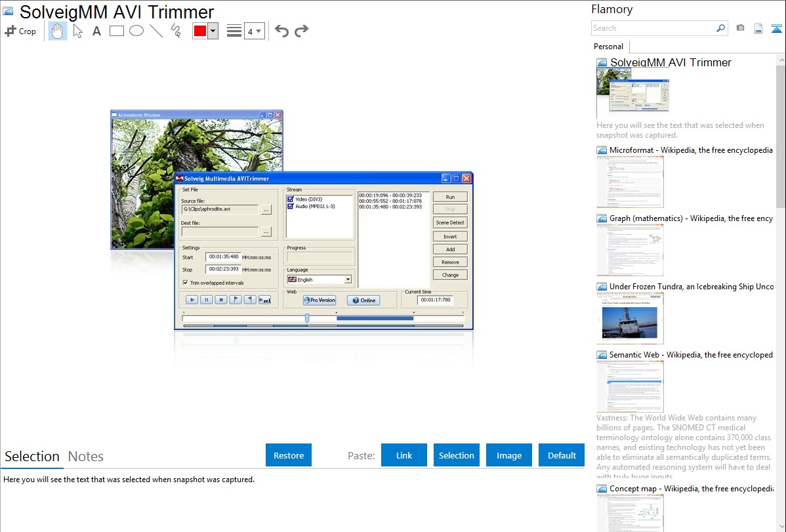The height and width of the screenshot is (532, 786).
Task: Activate the hand pan tool
Action: pyautogui.click(x=58, y=31)
